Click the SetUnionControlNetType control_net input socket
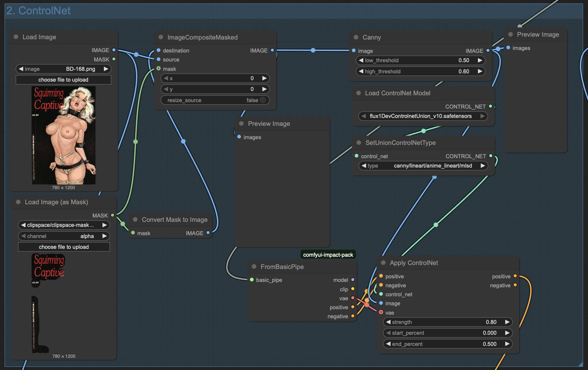Image resolution: width=588 pixels, height=370 pixels. (x=356, y=156)
